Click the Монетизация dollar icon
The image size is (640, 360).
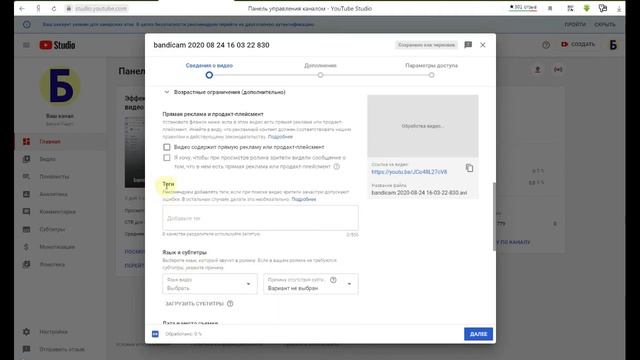click(27, 247)
